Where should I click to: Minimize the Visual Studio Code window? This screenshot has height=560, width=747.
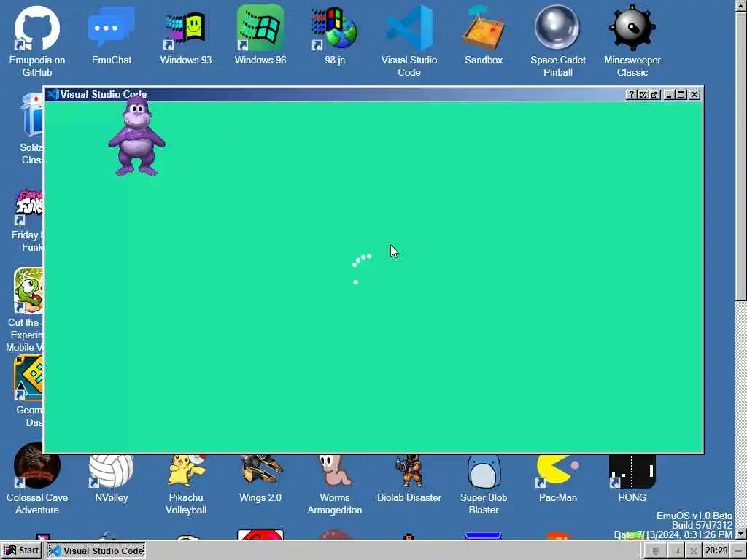click(669, 95)
